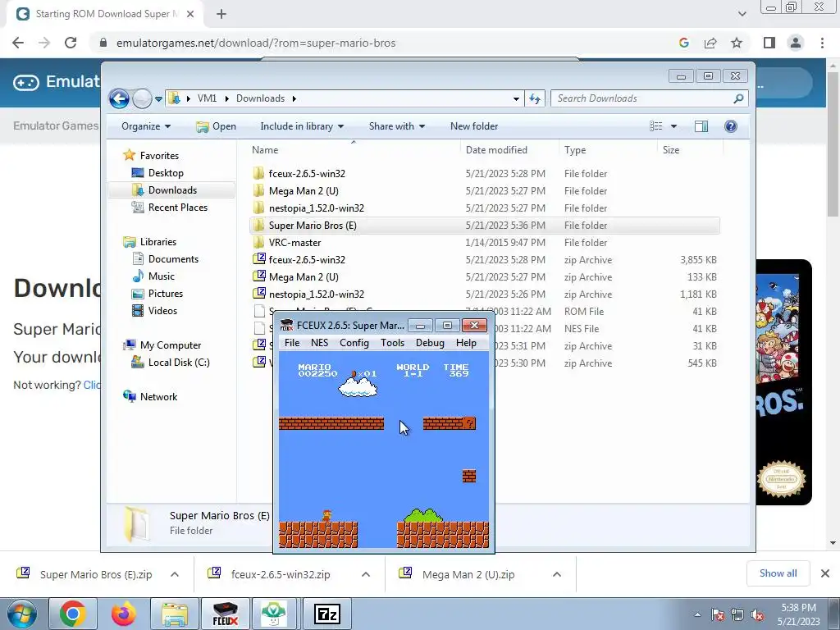The width and height of the screenshot is (840, 630).
Task: Bookmark this page with the star
Action: click(737, 43)
